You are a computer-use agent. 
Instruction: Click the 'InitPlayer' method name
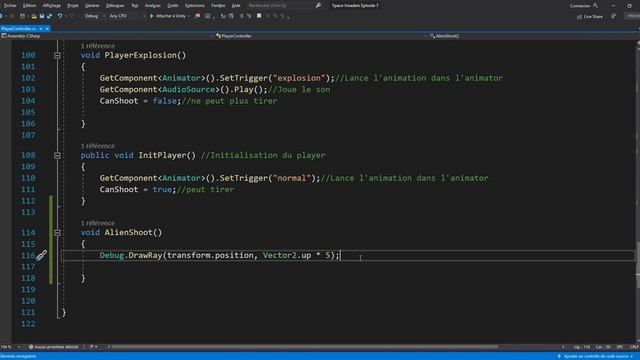click(x=162, y=155)
